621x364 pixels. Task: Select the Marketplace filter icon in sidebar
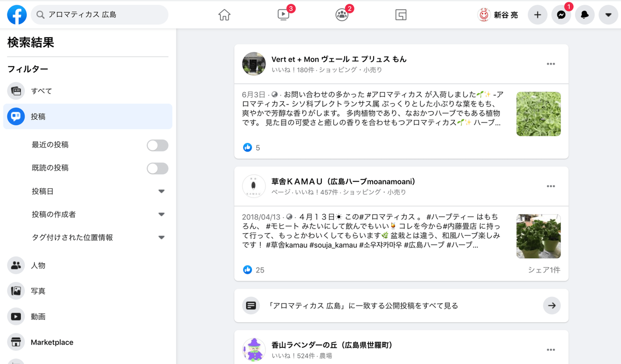[15, 342]
